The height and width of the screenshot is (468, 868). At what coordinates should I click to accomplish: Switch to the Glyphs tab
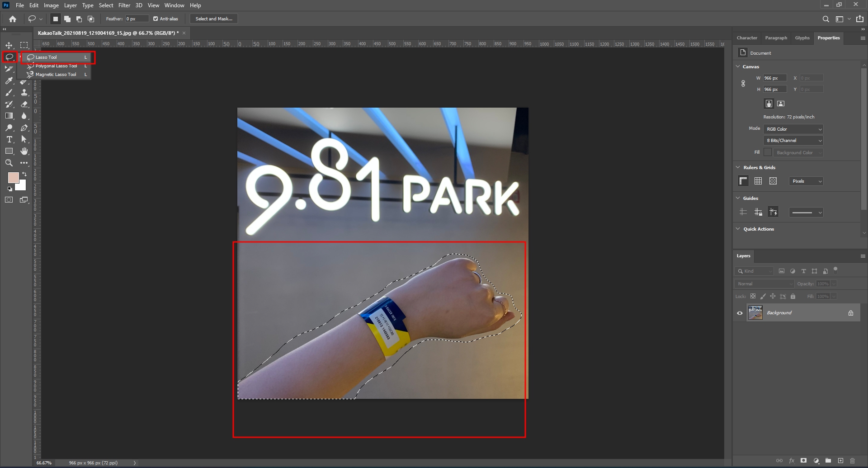tap(802, 38)
